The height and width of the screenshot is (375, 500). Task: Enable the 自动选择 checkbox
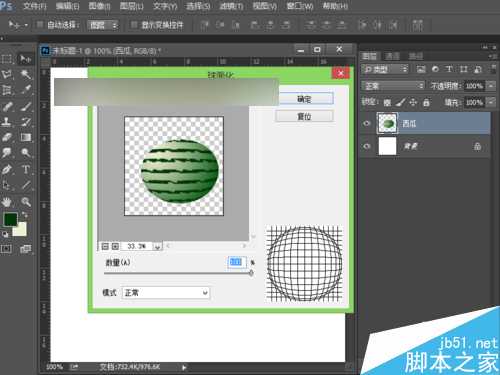click(40, 24)
